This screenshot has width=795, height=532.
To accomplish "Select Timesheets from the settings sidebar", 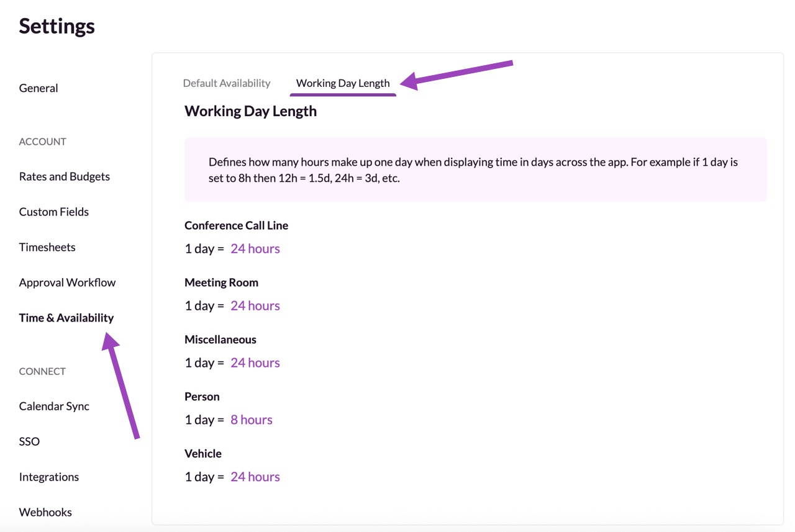I will click(47, 247).
